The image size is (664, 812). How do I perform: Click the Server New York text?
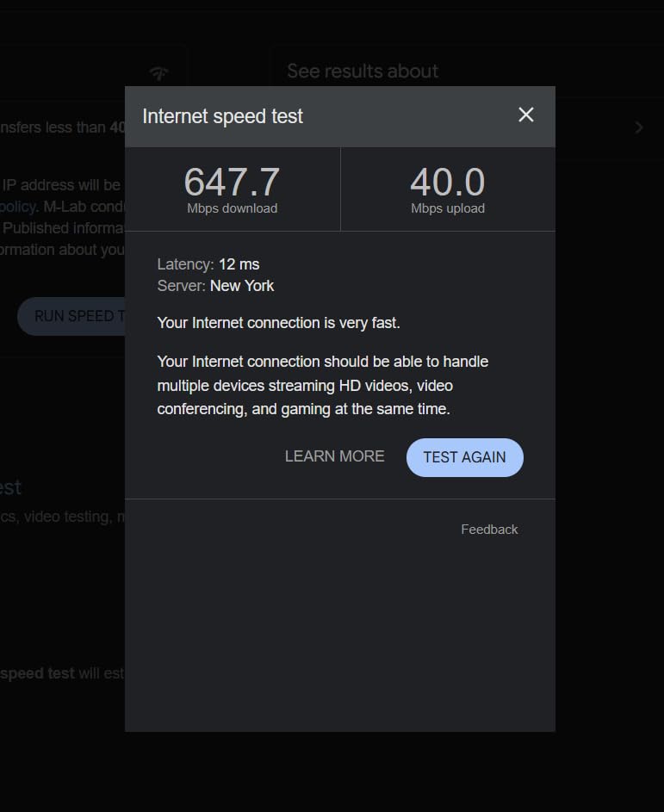click(215, 285)
